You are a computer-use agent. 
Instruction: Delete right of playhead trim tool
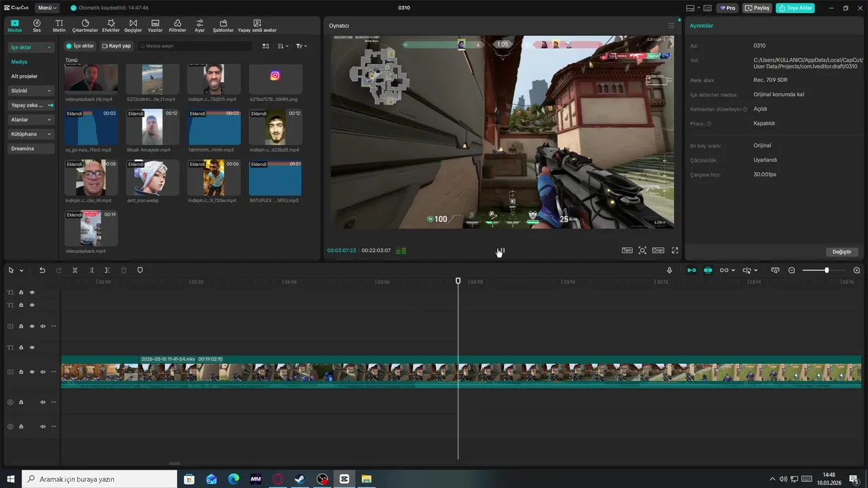point(107,270)
